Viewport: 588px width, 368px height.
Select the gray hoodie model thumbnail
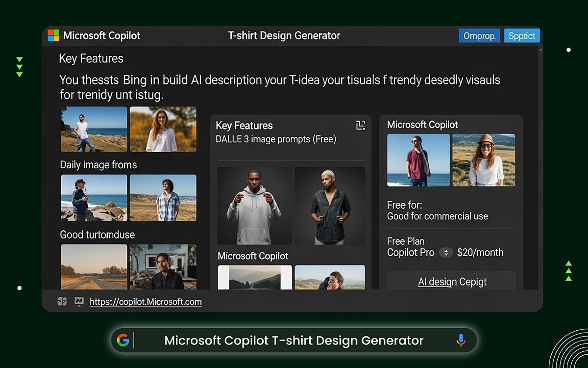pyautogui.click(x=254, y=206)
